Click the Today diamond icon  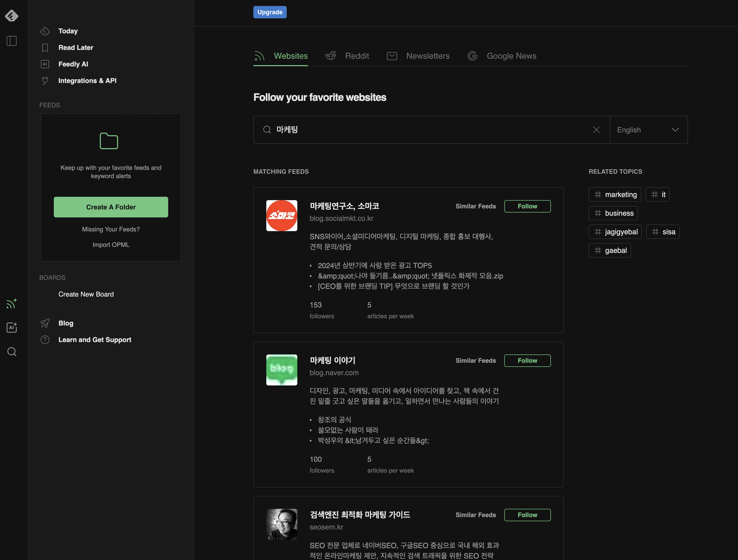coord(45,31)
